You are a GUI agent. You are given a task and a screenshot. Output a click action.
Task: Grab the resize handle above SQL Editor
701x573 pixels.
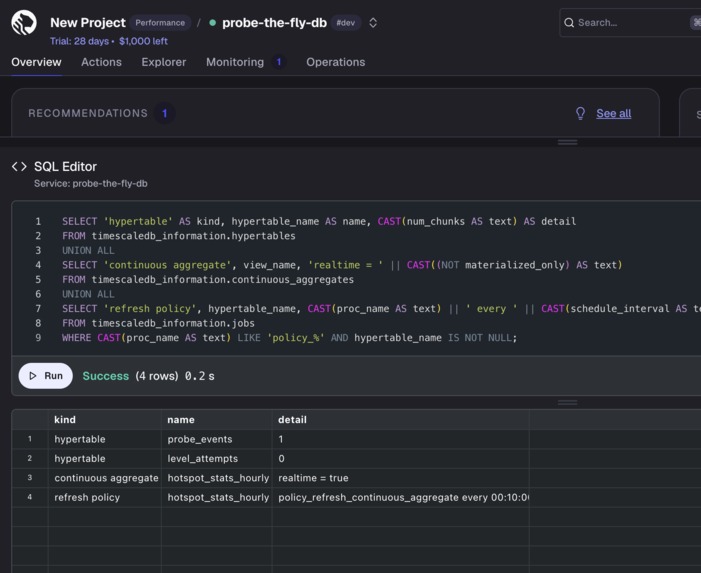coord(567,142)
